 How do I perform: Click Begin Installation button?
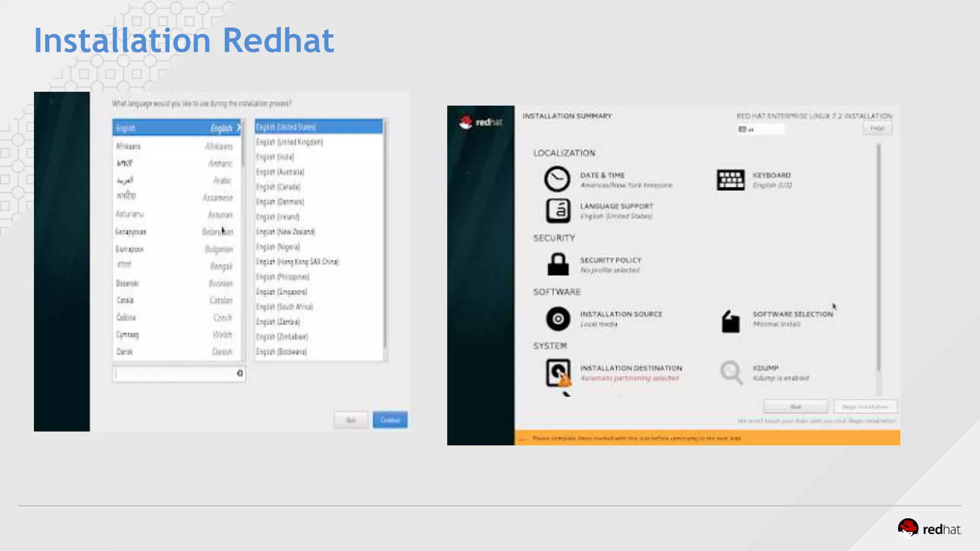click(865, 407)
